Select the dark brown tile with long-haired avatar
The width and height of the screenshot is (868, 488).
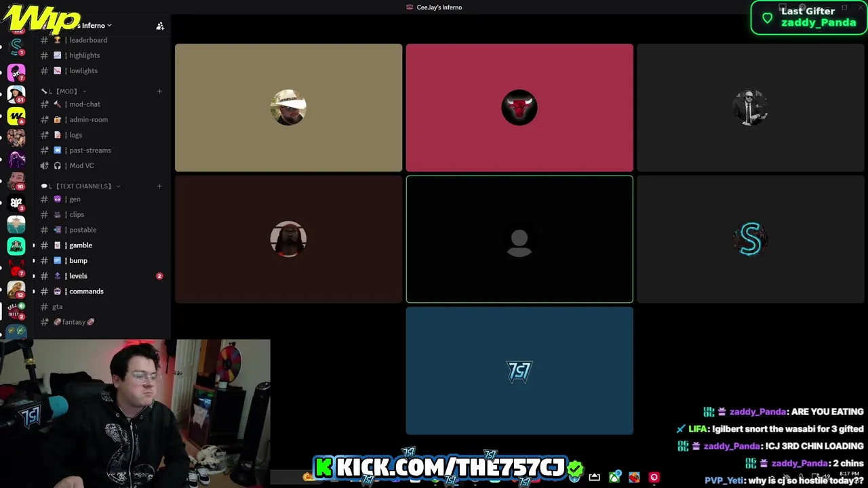[288, 239]
